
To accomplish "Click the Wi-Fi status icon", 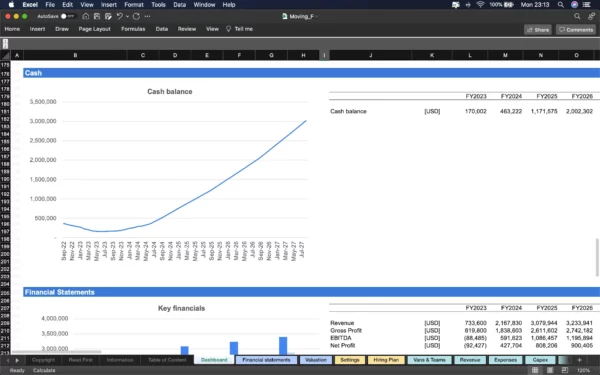I will click(480, 5).
